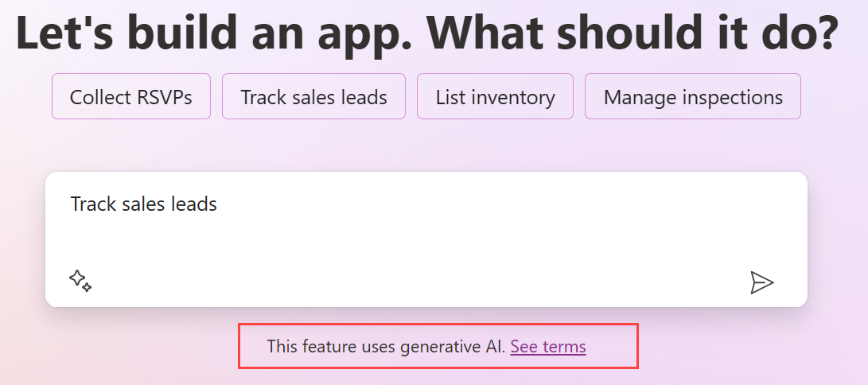868x385 pixels.
Task: Click the word terms in the disclaimer link
Action: [x=566, y=347]
